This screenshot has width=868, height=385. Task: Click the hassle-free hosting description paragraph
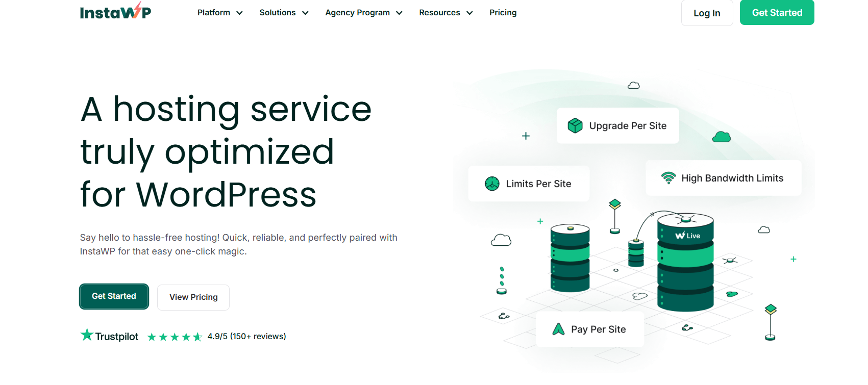coord(238,244)
